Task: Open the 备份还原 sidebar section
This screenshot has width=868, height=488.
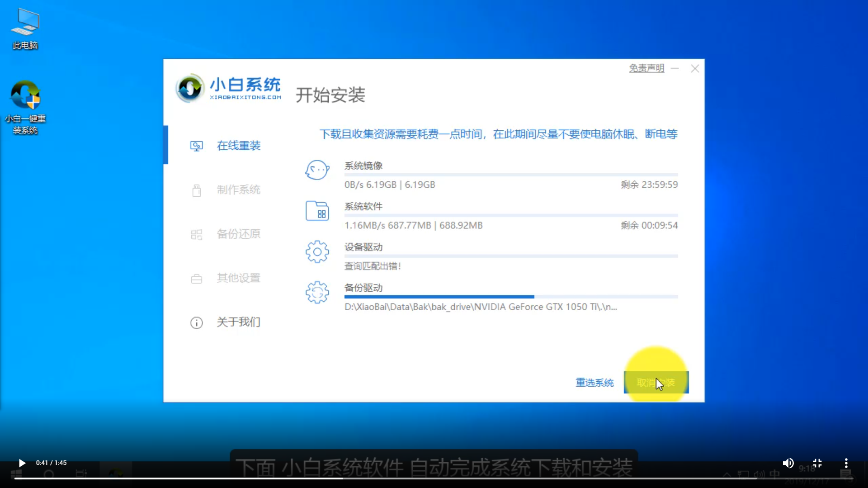Action: tap(238, 234)
